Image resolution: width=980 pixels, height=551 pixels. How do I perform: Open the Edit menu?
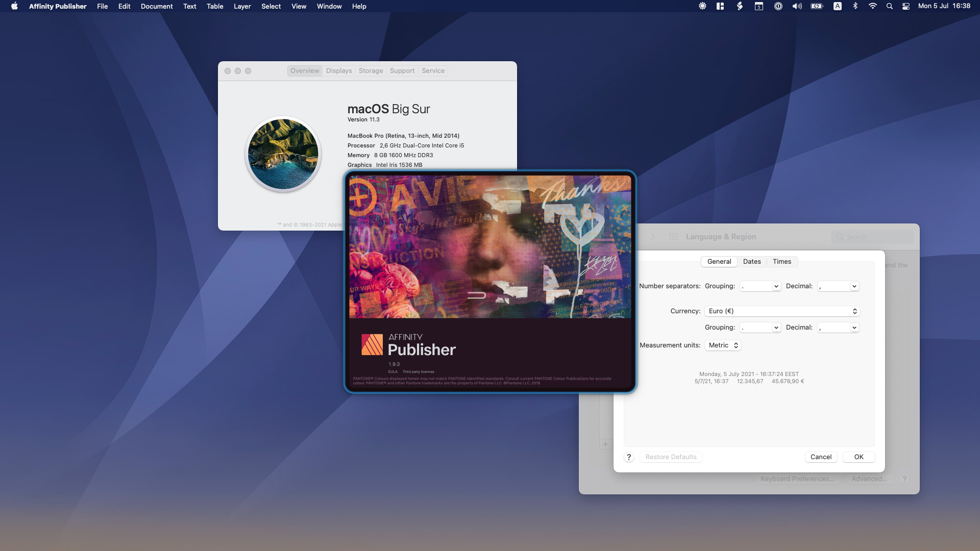pos(124,6)
